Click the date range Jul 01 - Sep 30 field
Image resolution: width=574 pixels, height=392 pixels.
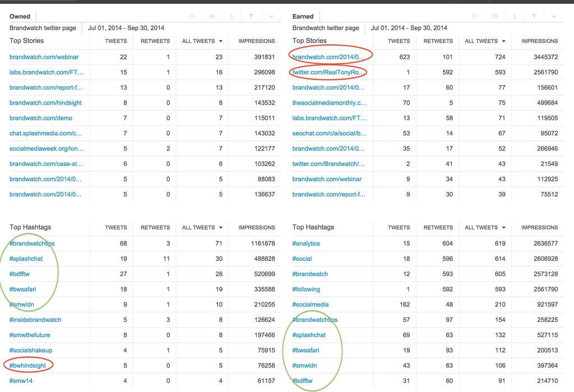[127, 27]
